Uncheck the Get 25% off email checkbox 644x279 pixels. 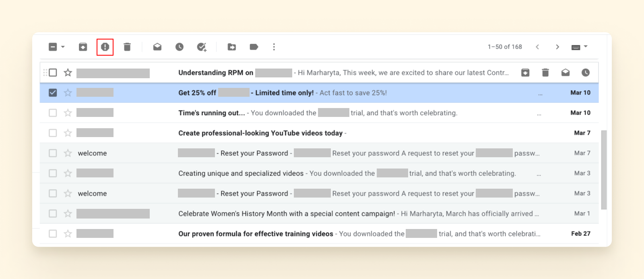click(53, 93)
